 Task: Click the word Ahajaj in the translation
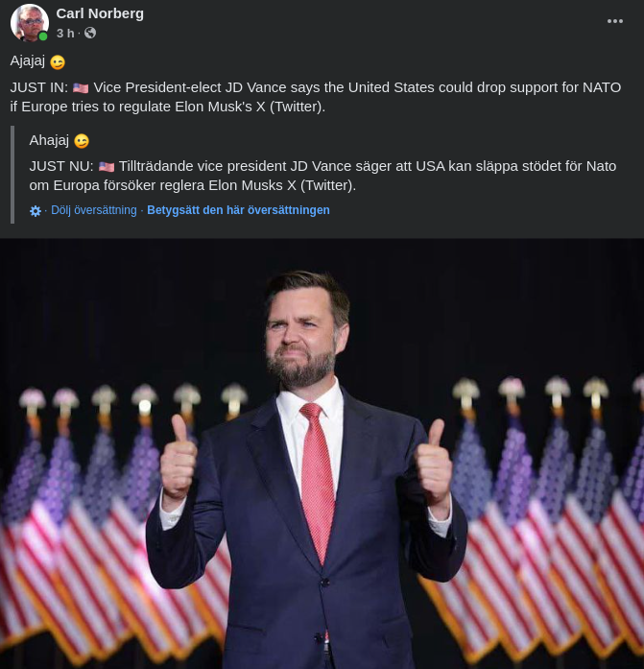click(49, 140)
